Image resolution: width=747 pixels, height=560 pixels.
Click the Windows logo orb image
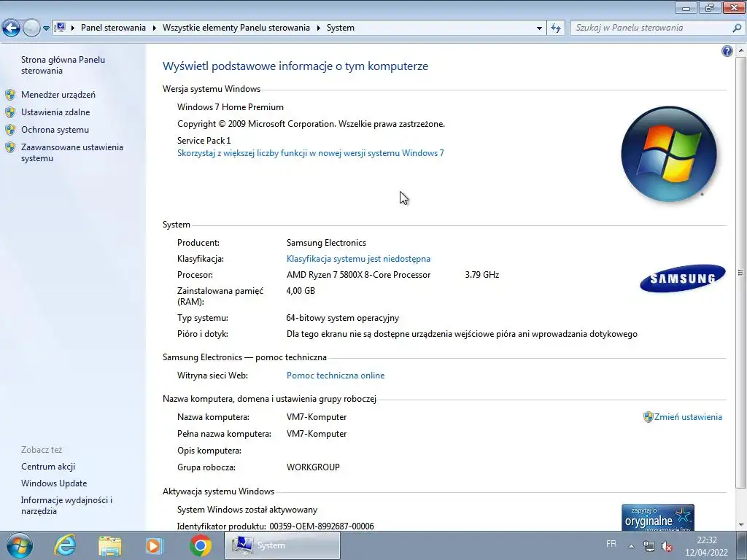pos(669,154)
